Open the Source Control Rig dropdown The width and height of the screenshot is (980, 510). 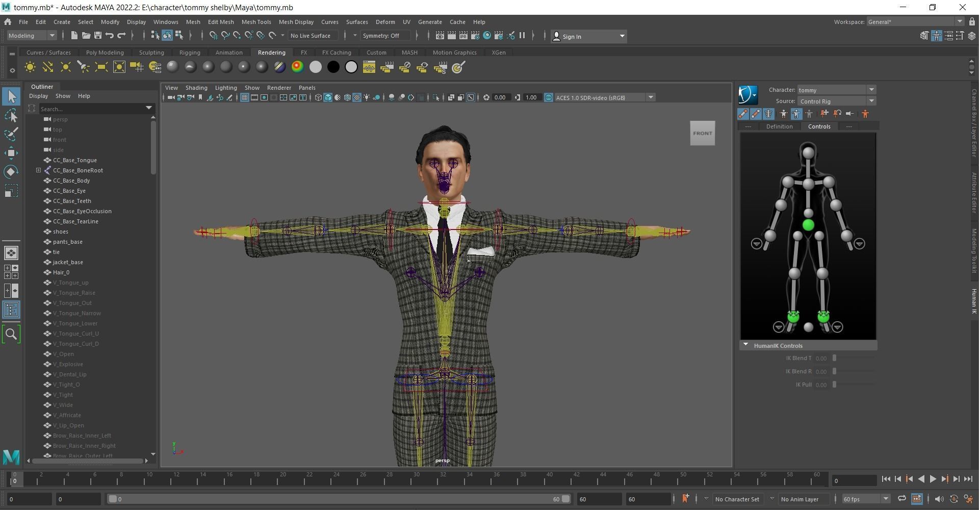click(836, 101)
